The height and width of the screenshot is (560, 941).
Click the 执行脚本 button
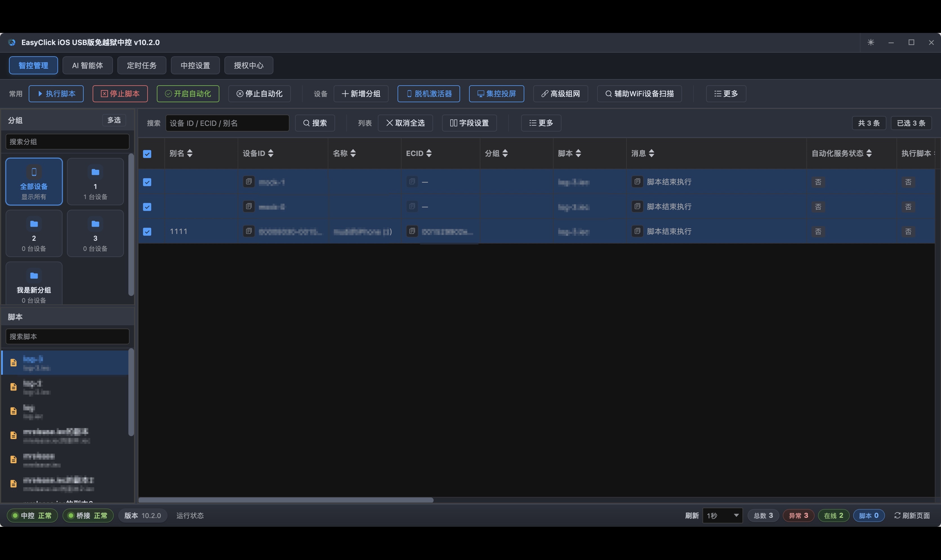pyautogui.click(x=56, y=93)
